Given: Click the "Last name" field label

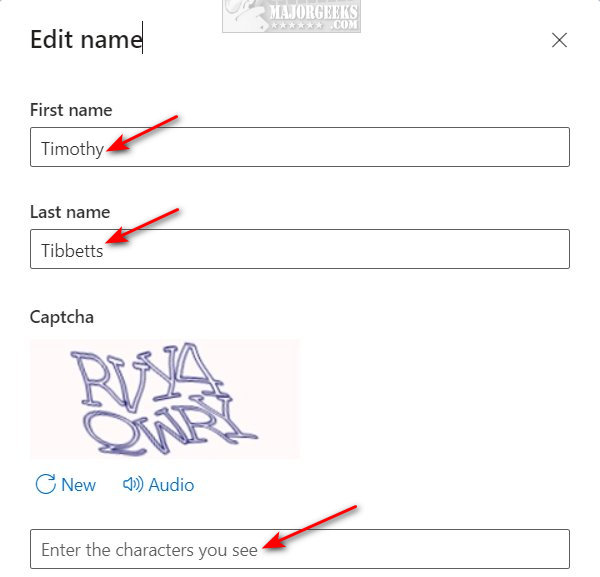Looking at the screenshot, I should [70, 212].
